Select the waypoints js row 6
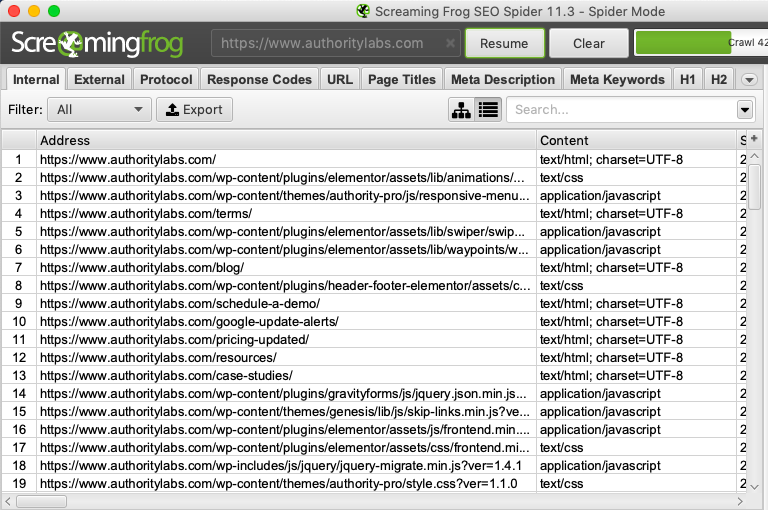The height and width of the screenshot is (510, 768). (374, 249)
